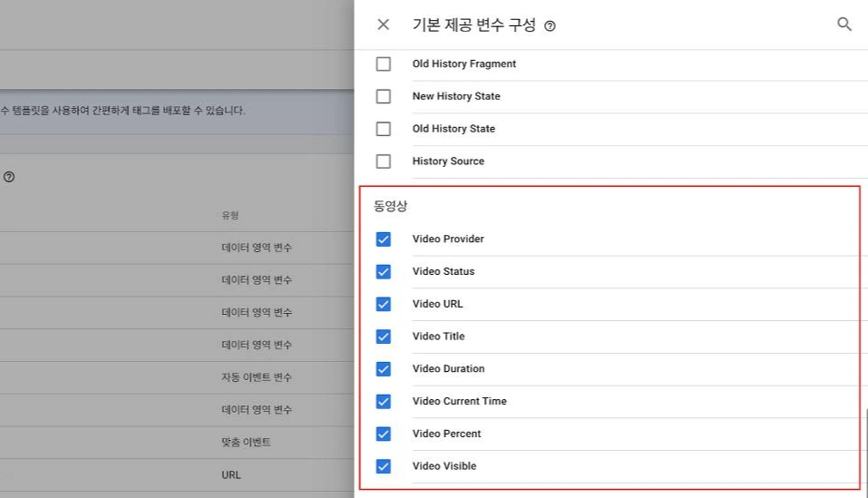
Task: Uncheck the Video Current Time checkbox
Action: coord(383,402)
